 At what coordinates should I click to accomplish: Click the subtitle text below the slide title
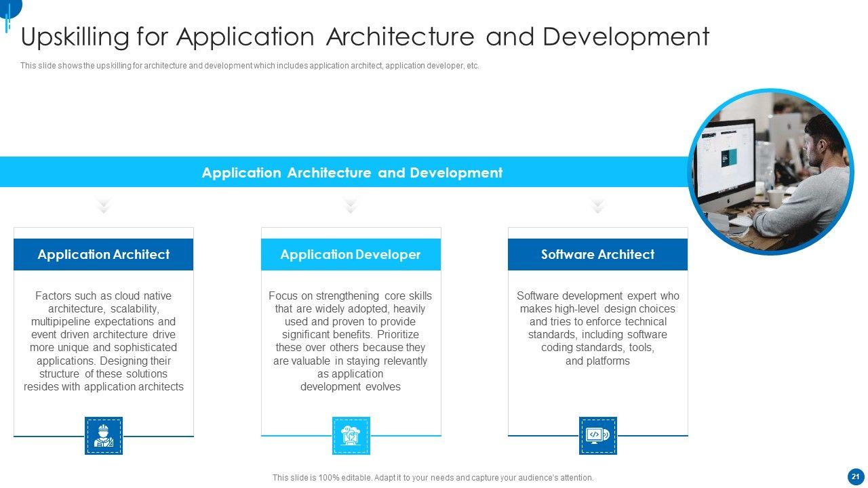tap(250, 66)
